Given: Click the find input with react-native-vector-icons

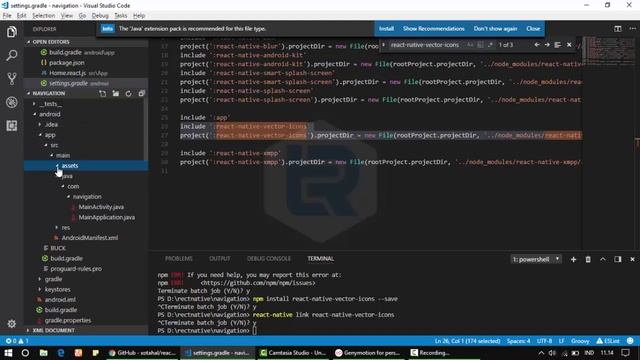Looking at the screenshot, I should (x=425, y=45).
